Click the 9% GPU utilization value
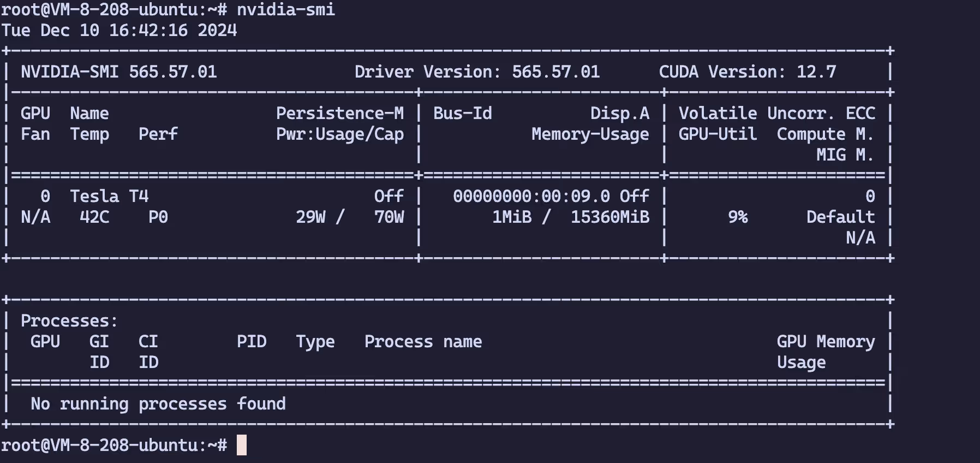 tap(738, 217)
